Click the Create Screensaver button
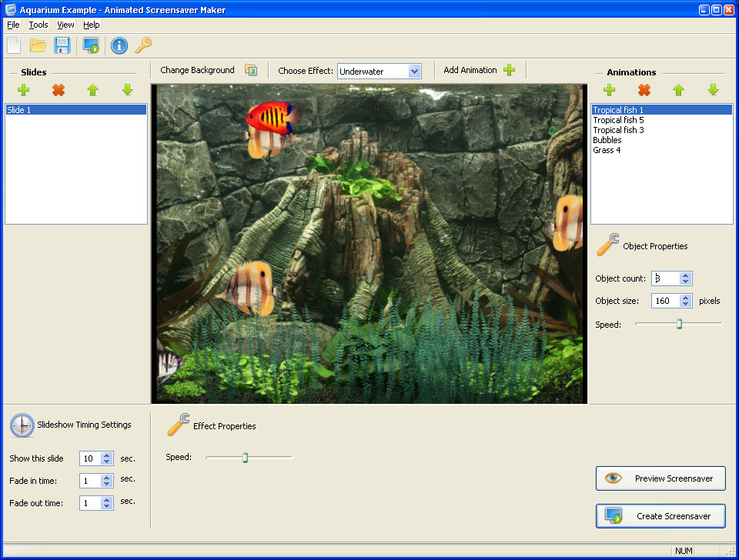This screenshot has height=560, width=739. pos(660,516)
